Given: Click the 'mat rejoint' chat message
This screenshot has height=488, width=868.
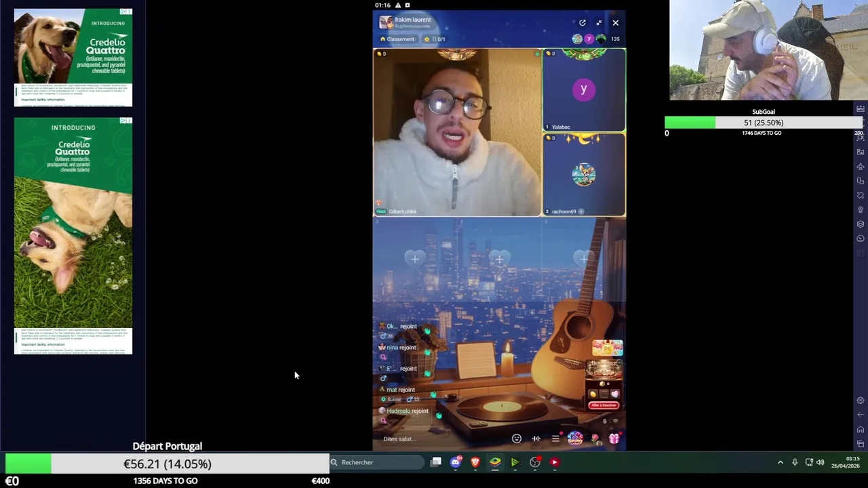Looking at the screenshot, I should tap(401, 390).
